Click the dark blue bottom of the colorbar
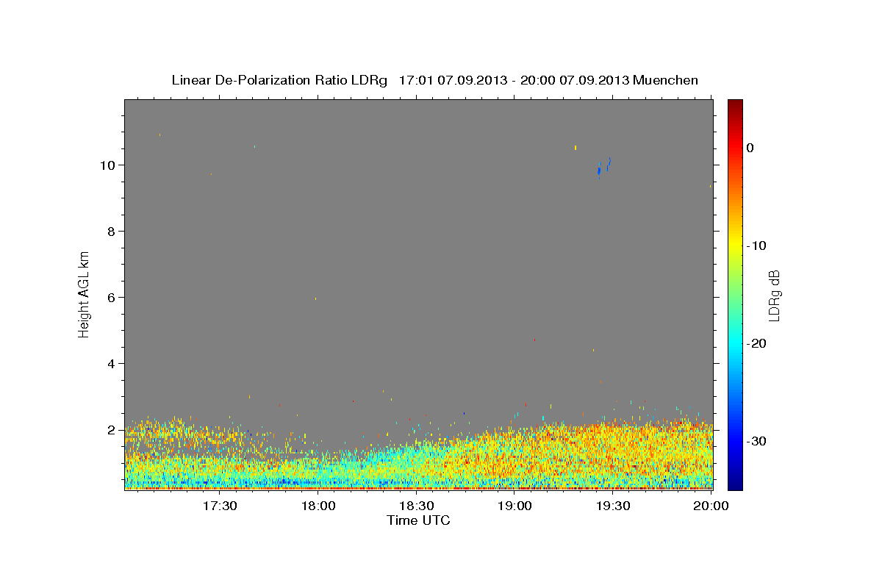The height and width of the screenshot is (588, 882). tap(735, 484)
